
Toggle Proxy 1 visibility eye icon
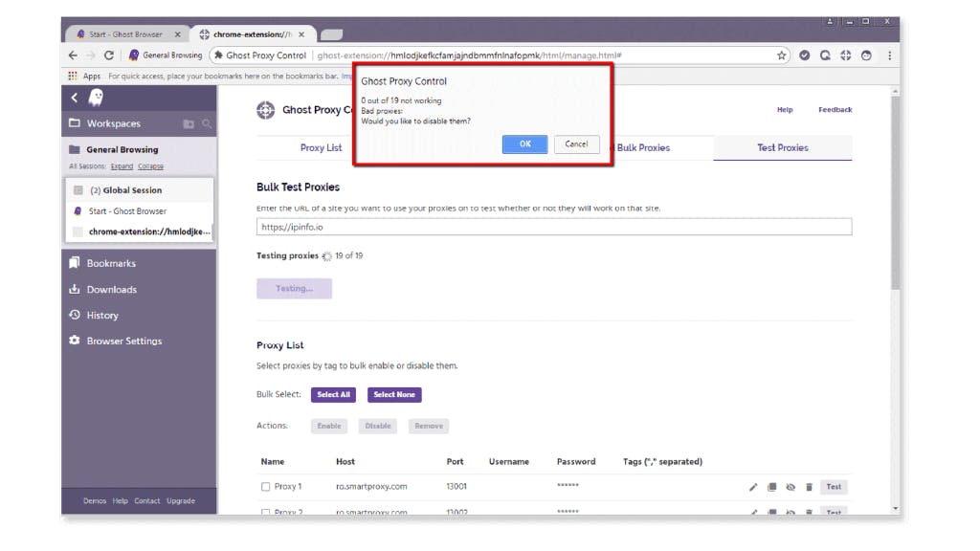pos(791,487)
